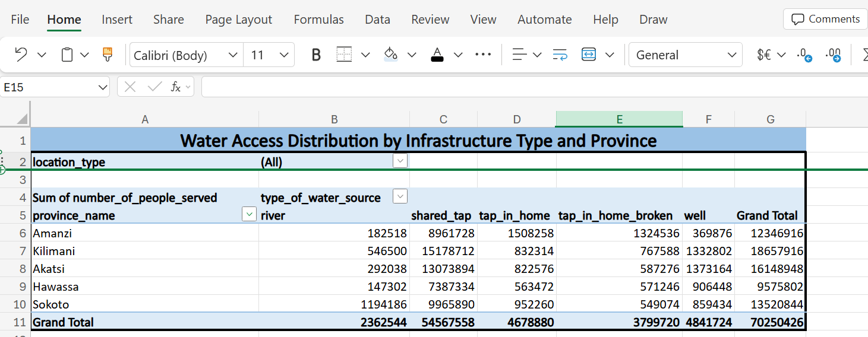Switch to the Insert tab

[117, 20]
